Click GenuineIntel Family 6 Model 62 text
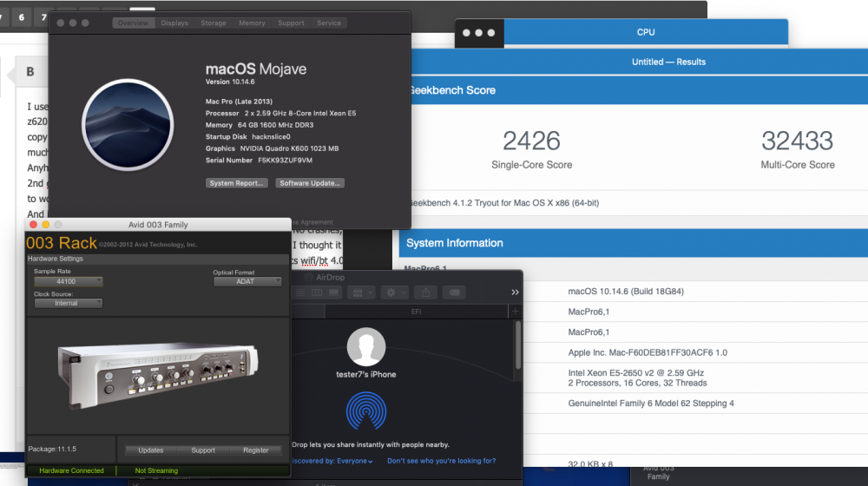The width and height of the screenshot is (868, 486). click(x=651, y=404)
